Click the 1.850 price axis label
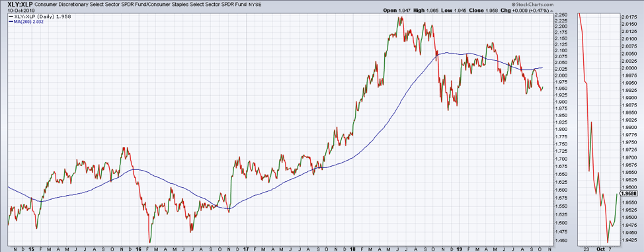644x252 pixels. click(561, 116)
